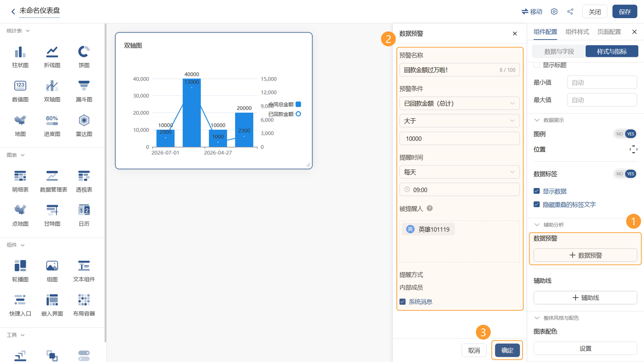Save the dashboard with 保存
Screen dimensions: 644x362
[625, 12]
